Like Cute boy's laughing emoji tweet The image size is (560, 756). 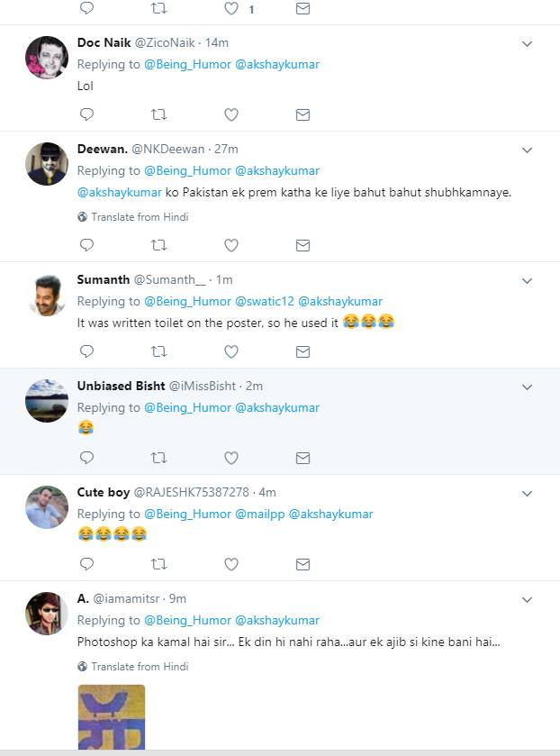point(230,564)
